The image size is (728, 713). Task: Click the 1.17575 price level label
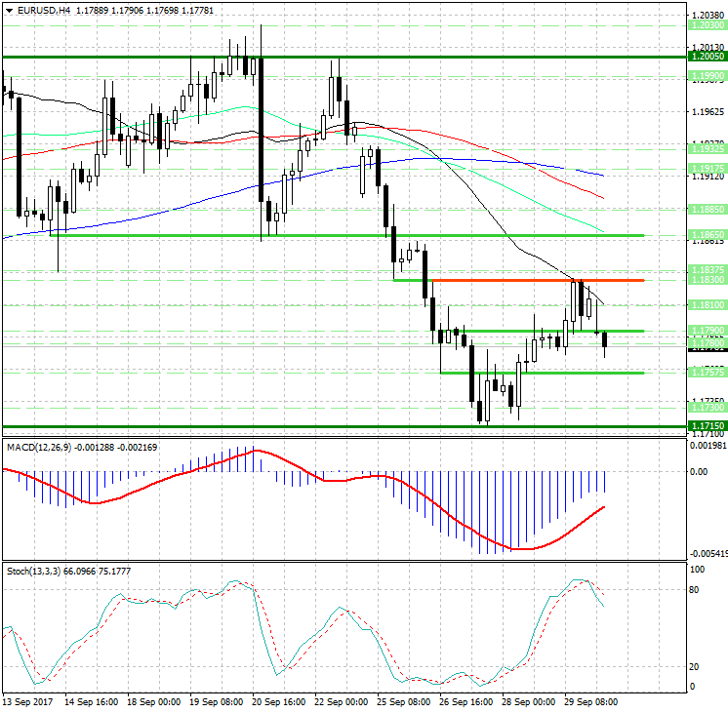pos(708,373)
